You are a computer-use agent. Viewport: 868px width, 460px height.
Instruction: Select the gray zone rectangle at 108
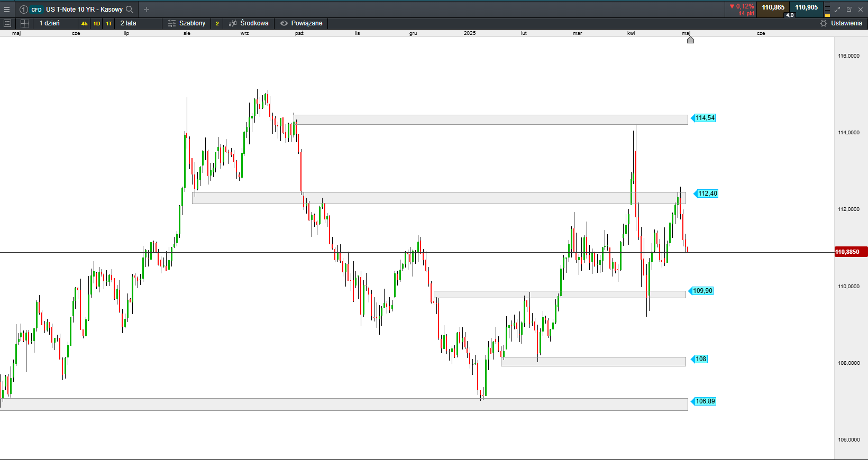point(593,362)
